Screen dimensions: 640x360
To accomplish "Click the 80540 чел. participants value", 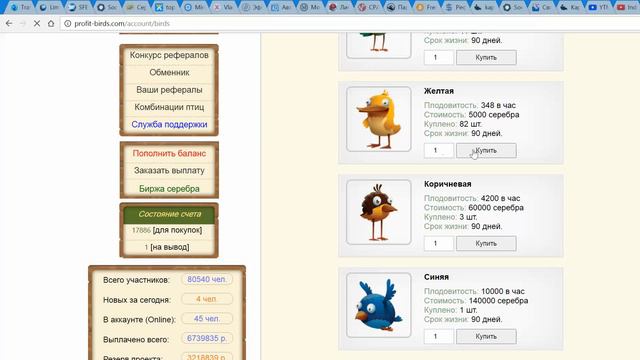I will [207, 280].
